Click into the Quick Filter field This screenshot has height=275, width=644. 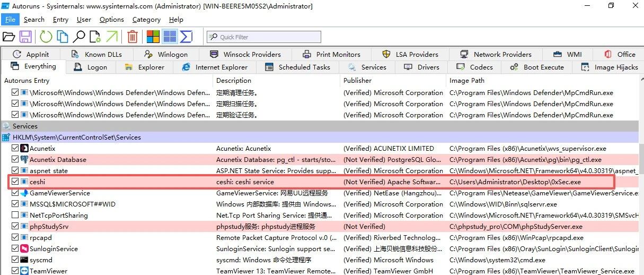tap(264, 37)
